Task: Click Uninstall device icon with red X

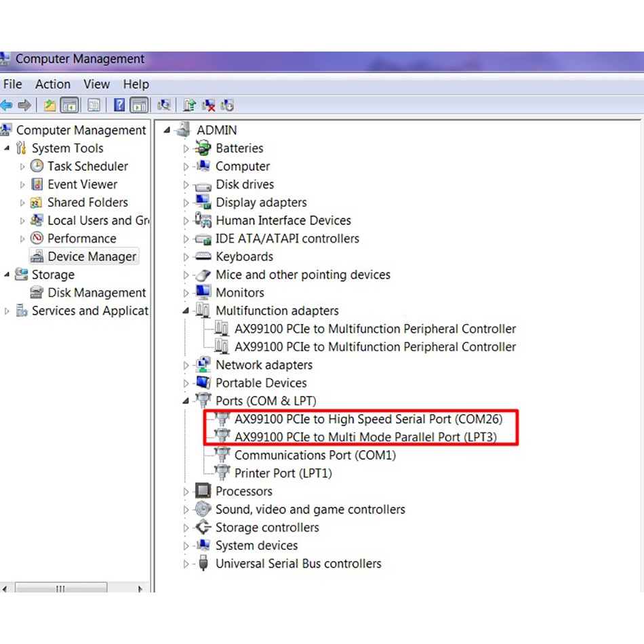Action: point(209,105)
